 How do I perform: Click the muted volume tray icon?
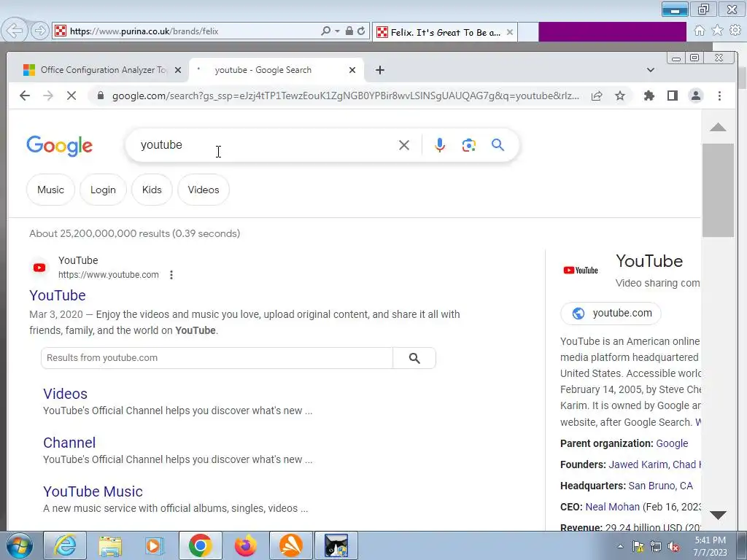point(673,547)
